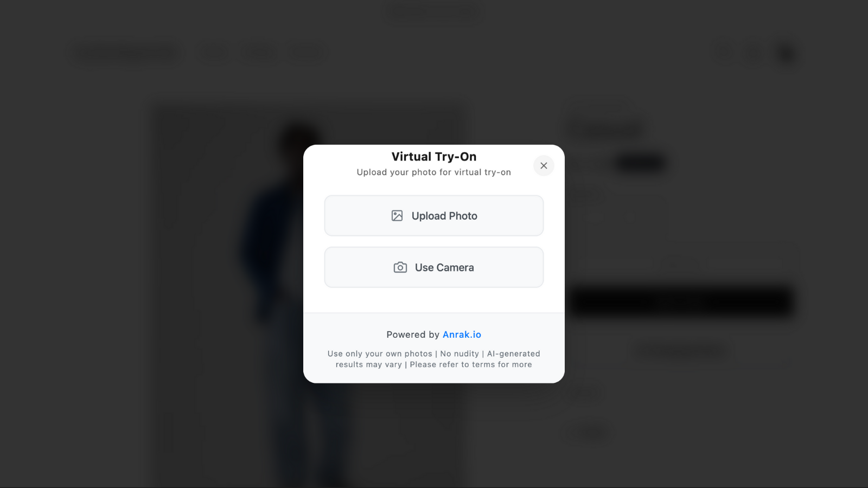Click the last blurred header navigation item
The image size is (868, 488).
coord(308,53)
